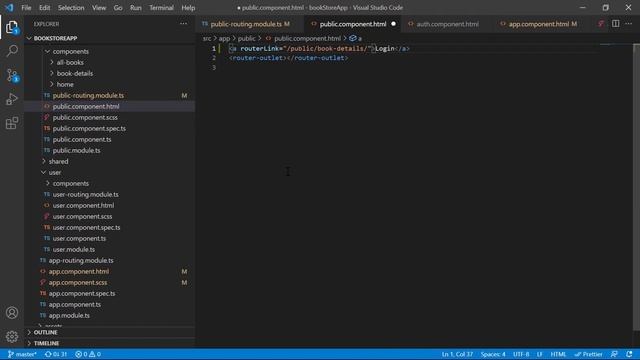
Task: Click the 'app' breadcrumb segment
Action: click(224, 38)
